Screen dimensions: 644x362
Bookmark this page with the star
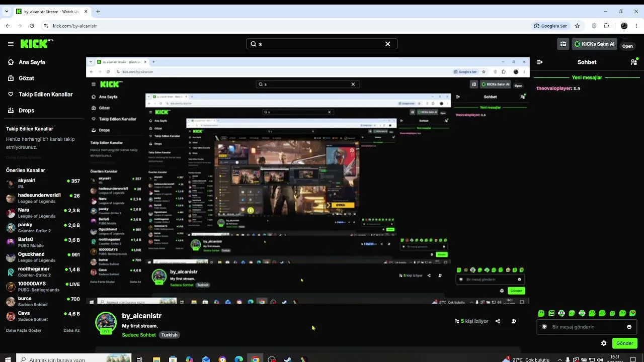tap(577, 26)
